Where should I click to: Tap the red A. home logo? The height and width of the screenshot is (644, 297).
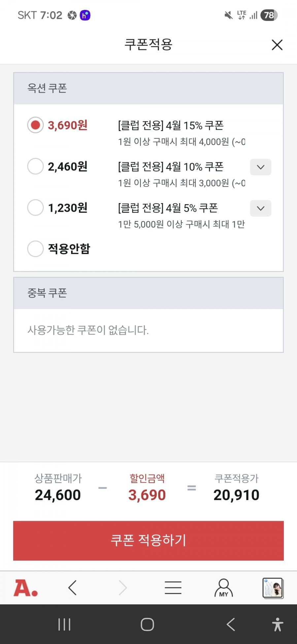coord(26,588)
